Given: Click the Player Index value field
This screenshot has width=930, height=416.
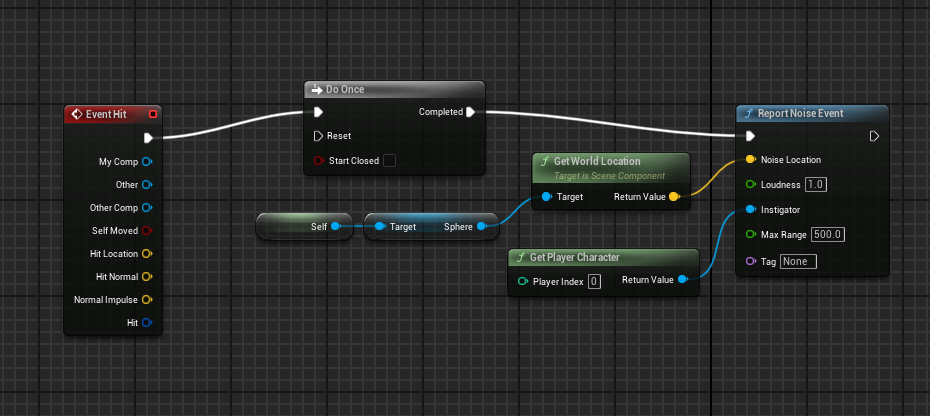Looking at the screenshot, I should pyautogui.click(x=594, y=281).
